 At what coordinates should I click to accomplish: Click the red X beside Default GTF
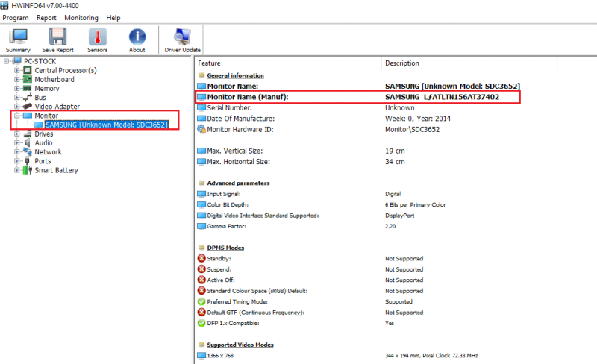point(201,312)
